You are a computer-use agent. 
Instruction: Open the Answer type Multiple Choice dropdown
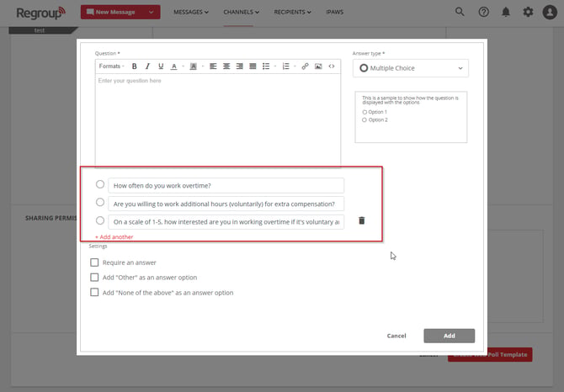pyautogui.click(x=411, y=68)
